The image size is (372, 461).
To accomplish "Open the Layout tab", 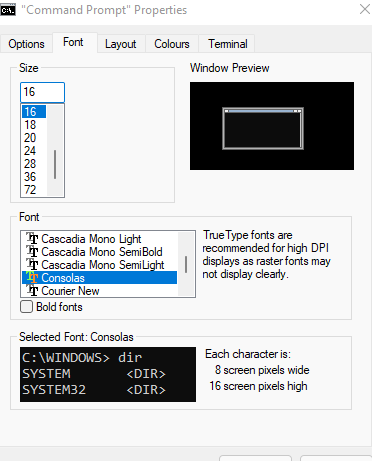I will click(x=121, y=44).
